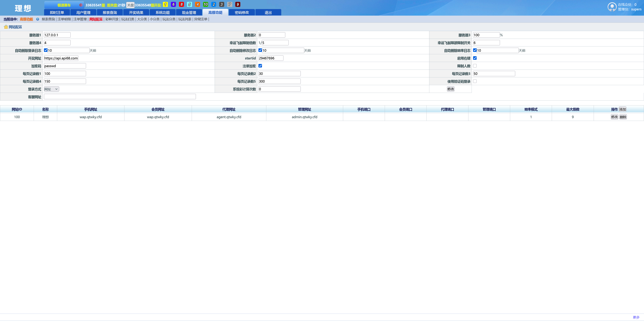Click the yellow number 1 result ball
This screenshot has width=644, height=322.
tap(165, 5)
